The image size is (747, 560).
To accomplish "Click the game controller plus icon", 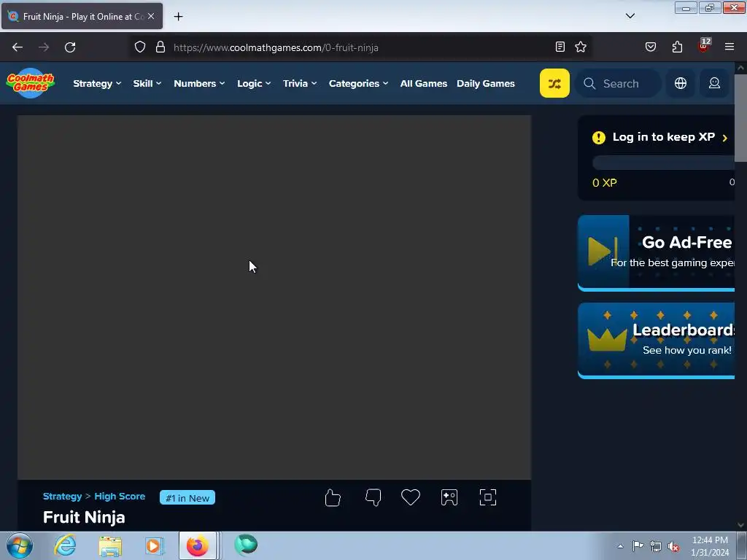I will click(449, 497).
